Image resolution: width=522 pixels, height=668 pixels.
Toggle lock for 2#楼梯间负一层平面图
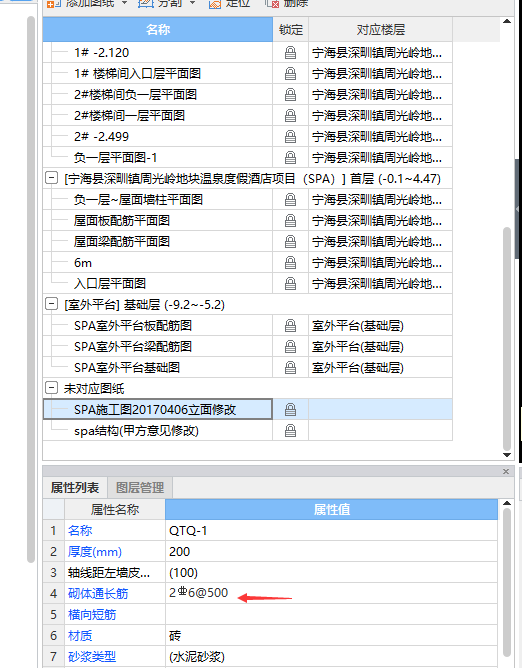point(290,95)
